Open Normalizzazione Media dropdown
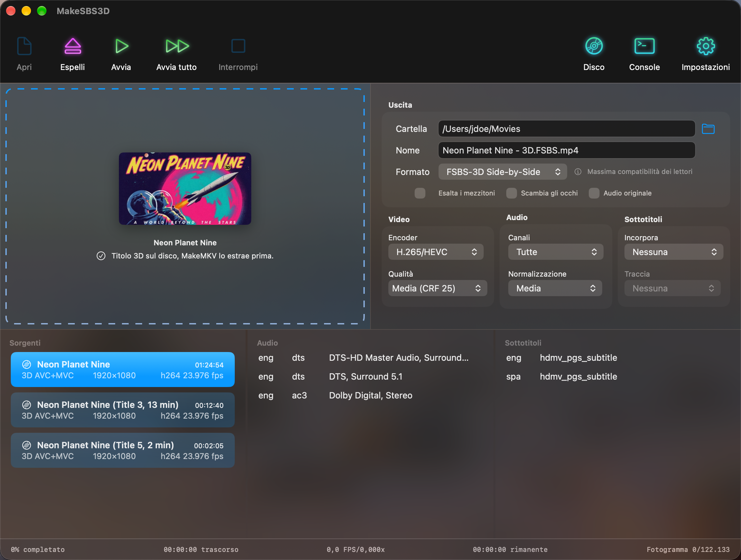 [x=555, y=288]
